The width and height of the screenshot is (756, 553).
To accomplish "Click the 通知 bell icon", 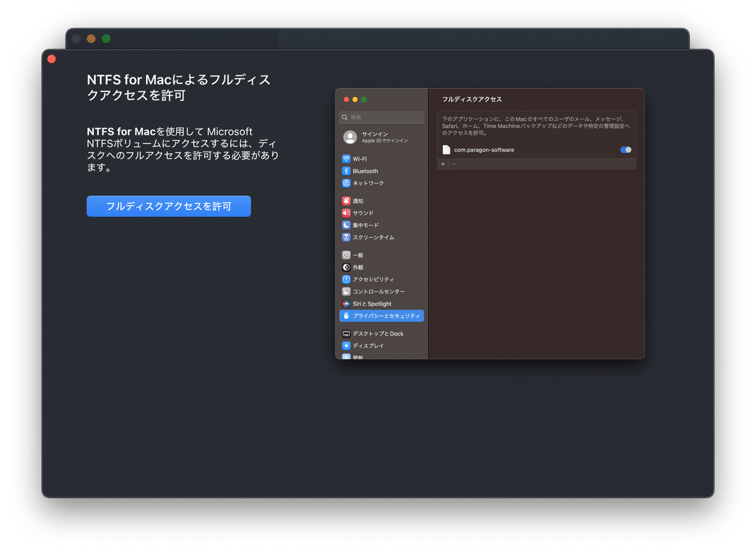I will [346, 201].
